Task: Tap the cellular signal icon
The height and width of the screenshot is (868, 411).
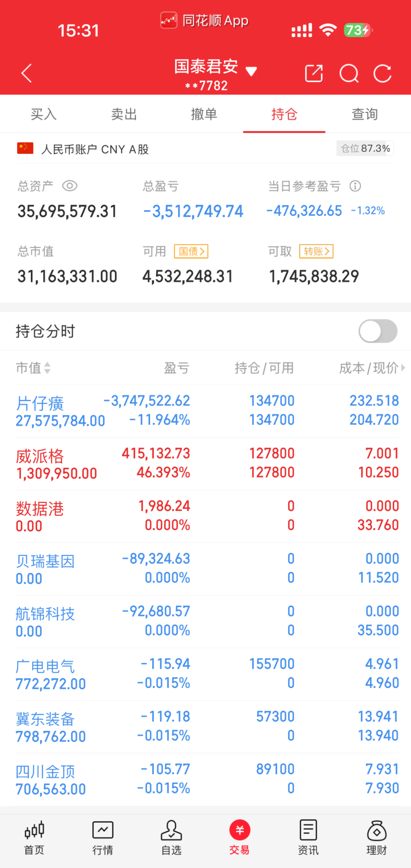Action: tap(302, 30)
